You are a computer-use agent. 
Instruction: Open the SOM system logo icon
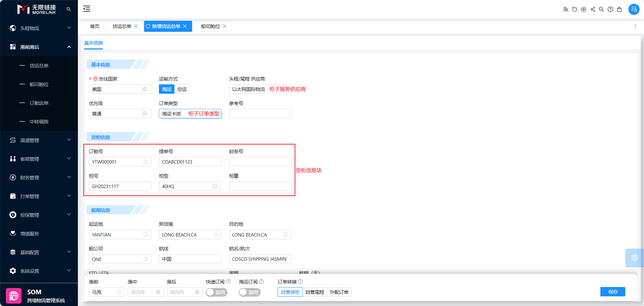tap(14, 296)
